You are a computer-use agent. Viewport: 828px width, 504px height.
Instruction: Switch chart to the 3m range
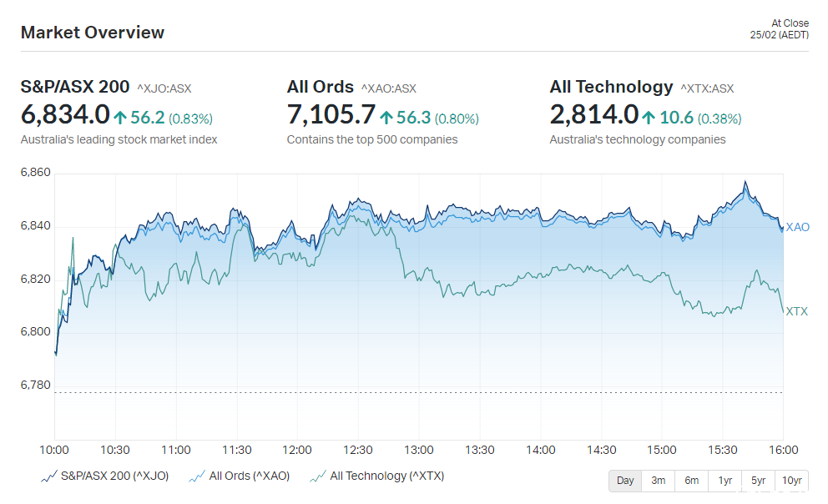click(x=658, y=481)
